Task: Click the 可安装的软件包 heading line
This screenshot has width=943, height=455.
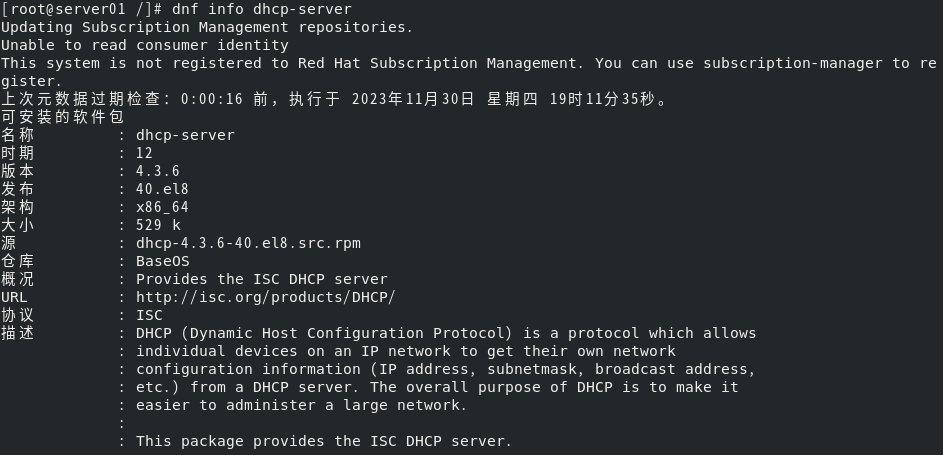Action: 50,117
